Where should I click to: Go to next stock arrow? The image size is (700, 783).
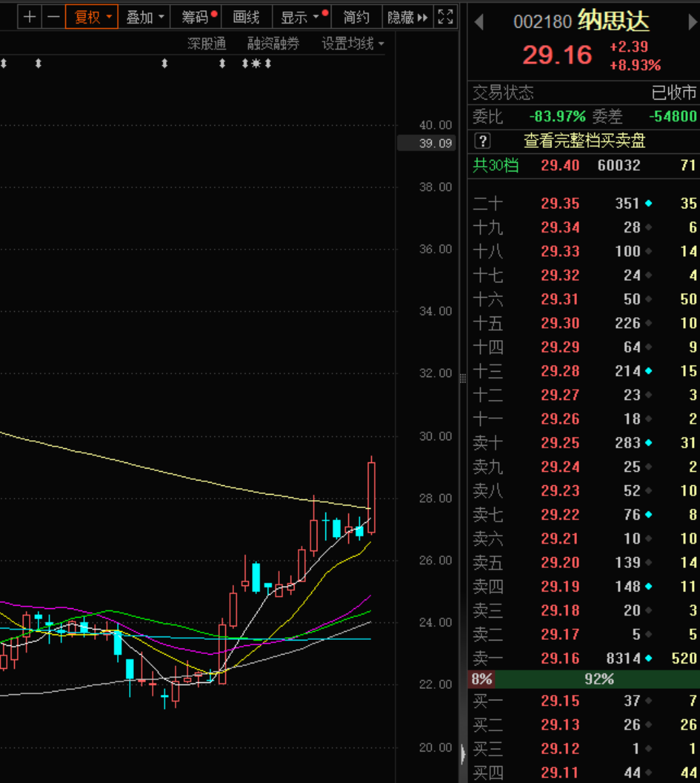[692, 22]
